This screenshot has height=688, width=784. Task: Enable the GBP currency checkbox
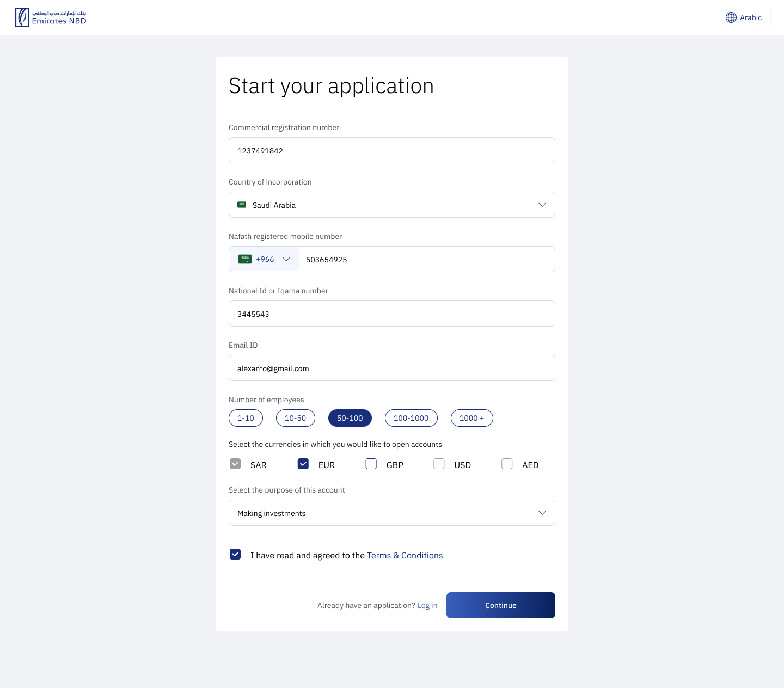[x=371, y=464]
